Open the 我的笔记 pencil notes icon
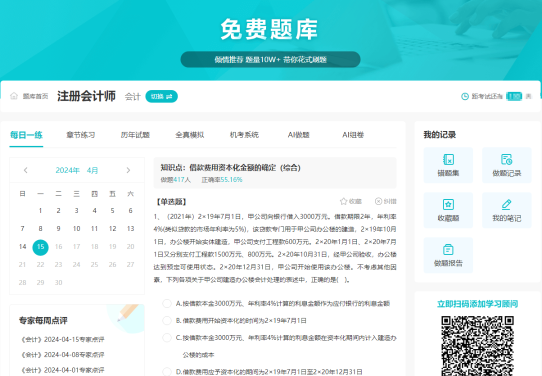Screen dimensions: 542x376 pos(506,205)
